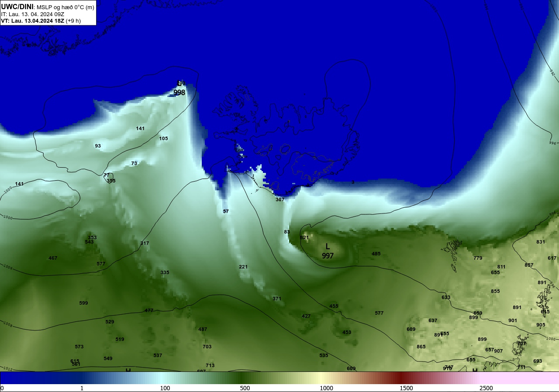Viewport: 559px width, 392px height.
Task: Click the 831 height value
Action: coord(541,242)
